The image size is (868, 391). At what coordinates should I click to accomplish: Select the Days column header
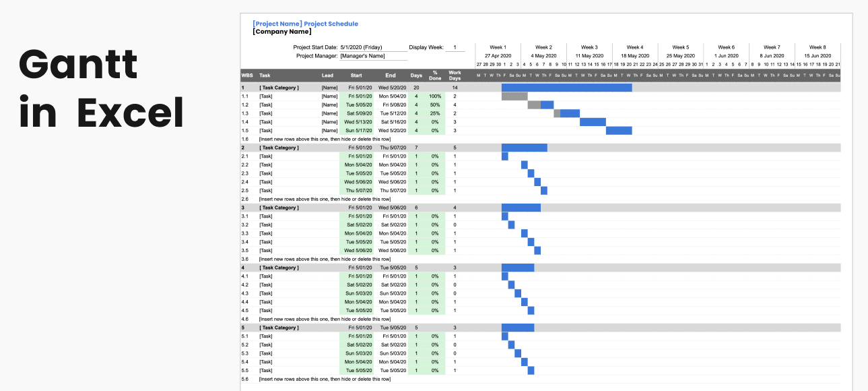(416, 75)
